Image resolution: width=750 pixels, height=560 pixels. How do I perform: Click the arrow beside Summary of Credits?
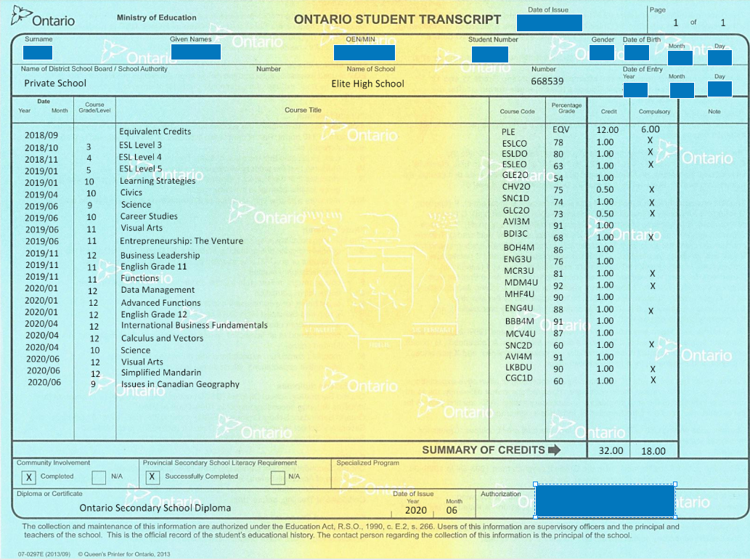click(x=555, y=450)
